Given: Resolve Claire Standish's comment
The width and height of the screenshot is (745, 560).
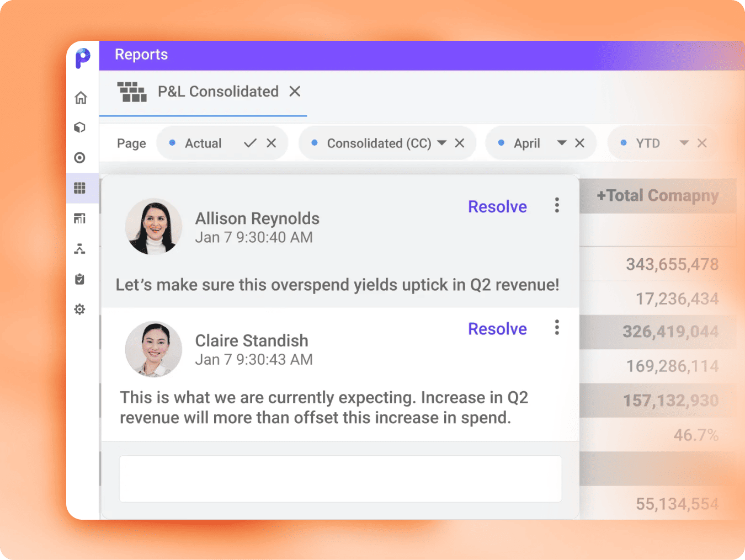Looking at the screenshot, I should 497,329.
